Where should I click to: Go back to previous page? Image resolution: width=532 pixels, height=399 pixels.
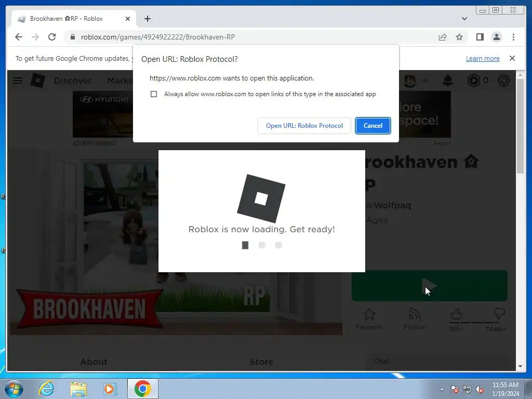19,37
